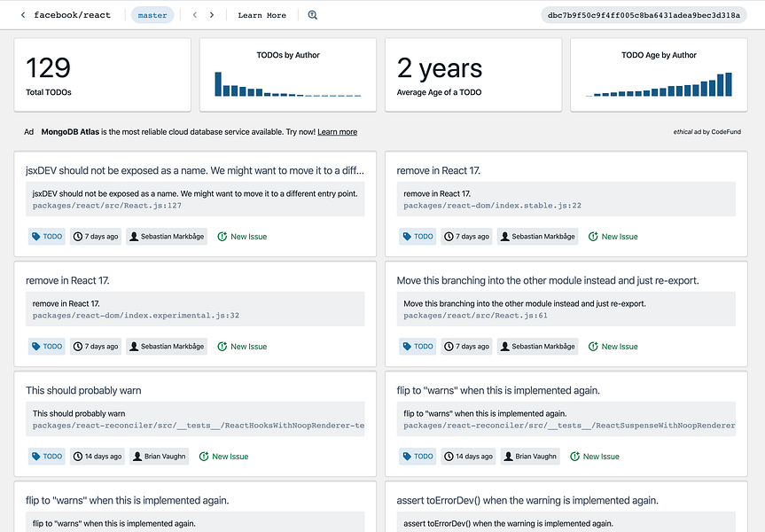The height and width of the screenshot is (532, 765).
Task: Click 7 days ago on the index.stable.js card
Action: coord(466,237)
